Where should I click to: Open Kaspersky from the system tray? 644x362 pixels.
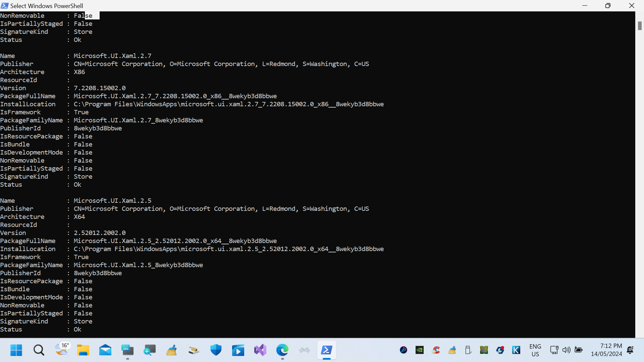click(x=516, y=350)
